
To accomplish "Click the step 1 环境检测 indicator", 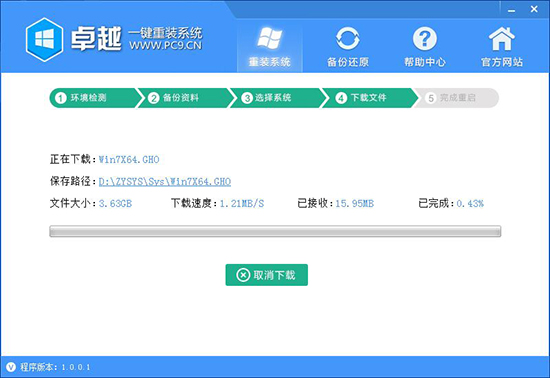I will [x=95, y=98].
